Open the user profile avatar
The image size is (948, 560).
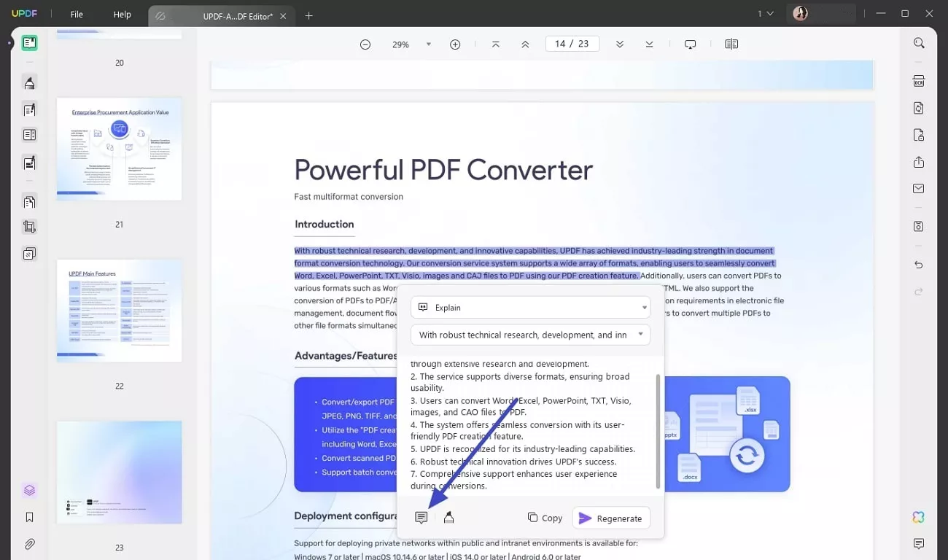(x=800, y=14)
